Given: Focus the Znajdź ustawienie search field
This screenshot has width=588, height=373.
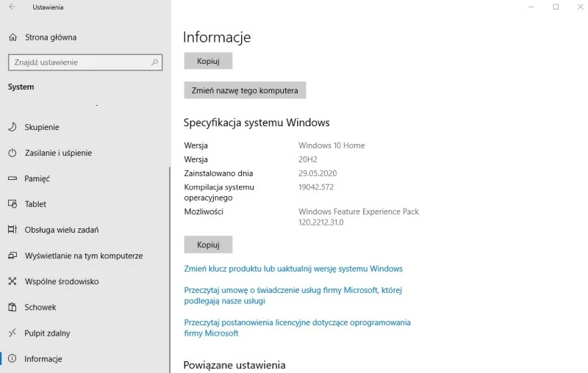Looking at the screenshot, I should coord(85,62).
